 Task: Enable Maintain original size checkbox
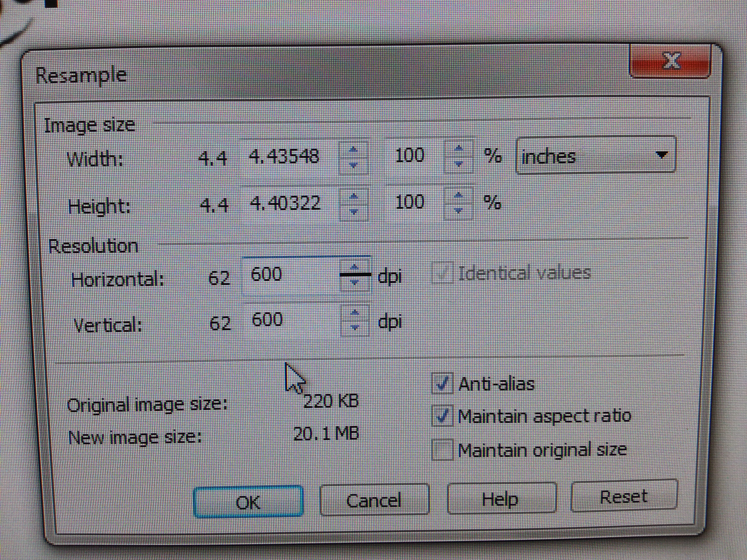point(442,450)
